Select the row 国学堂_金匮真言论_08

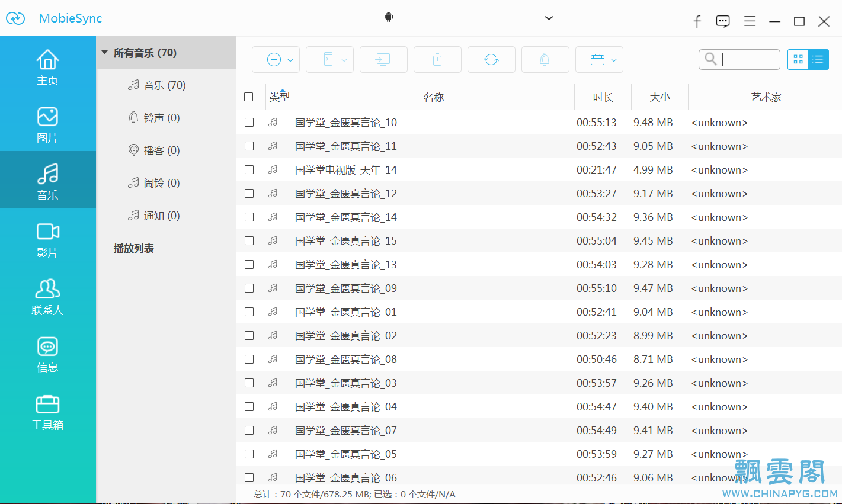[x=539, y=359]
